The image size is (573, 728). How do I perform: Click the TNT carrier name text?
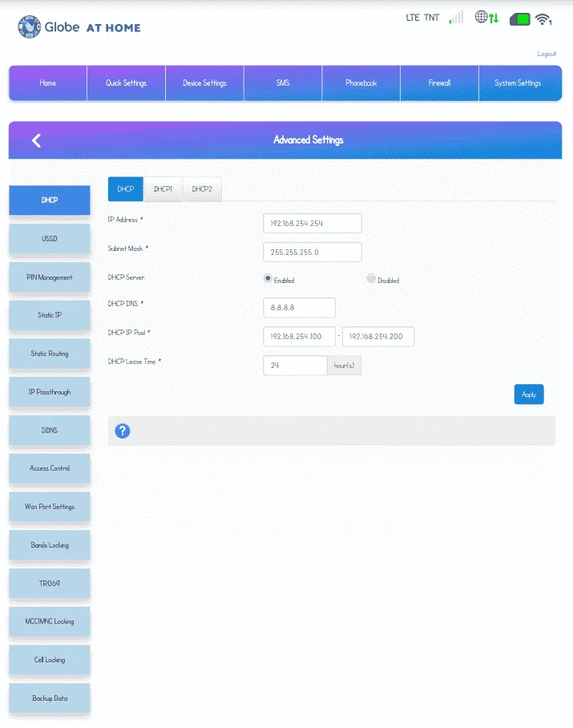[431, 18]
